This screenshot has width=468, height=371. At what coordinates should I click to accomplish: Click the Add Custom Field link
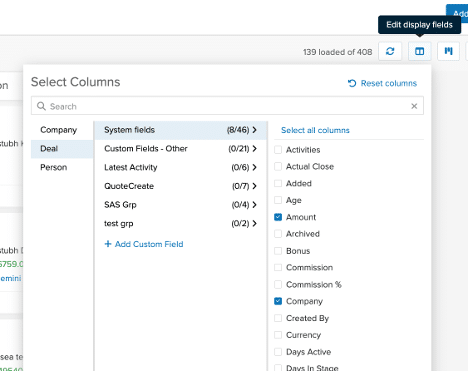[x=149, y=244]
